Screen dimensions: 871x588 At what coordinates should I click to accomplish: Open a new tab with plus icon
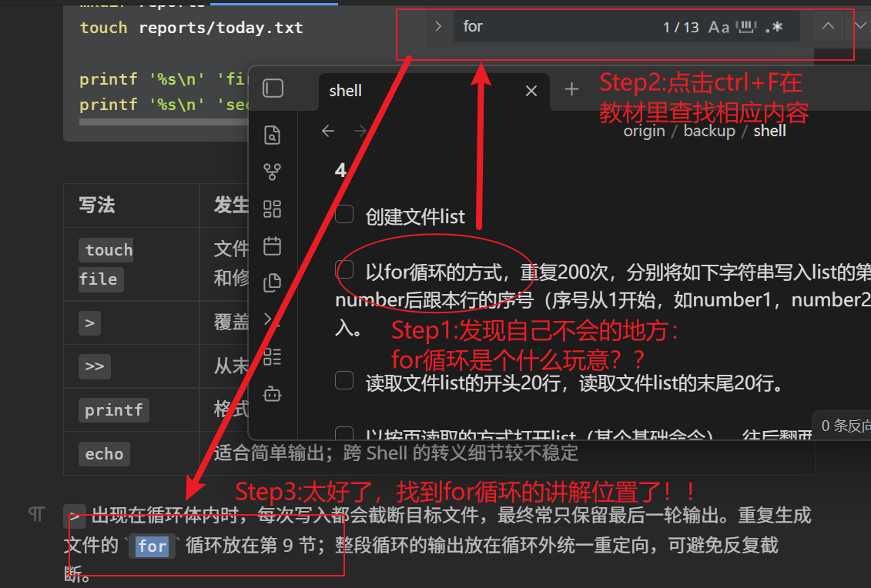pos(571,89)
